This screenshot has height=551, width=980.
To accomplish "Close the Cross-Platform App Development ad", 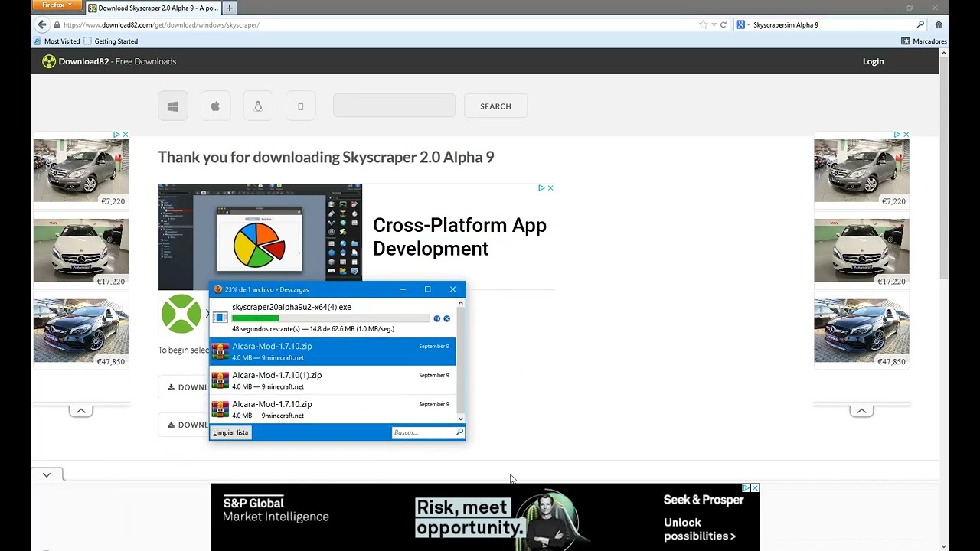I will (x=550, y=187).
